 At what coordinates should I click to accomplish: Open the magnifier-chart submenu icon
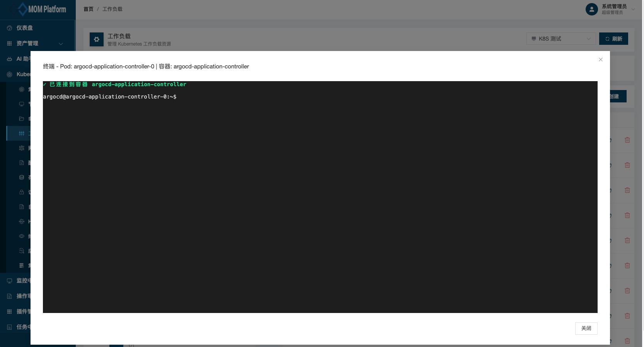[x=22, y=251]
